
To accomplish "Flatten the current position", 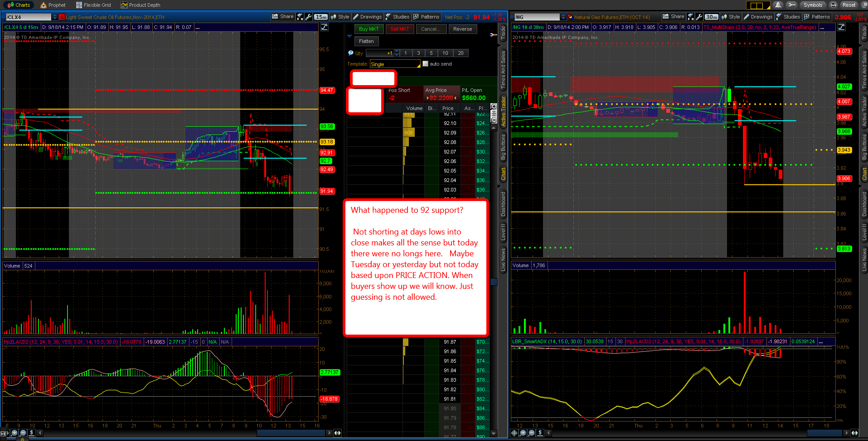I will (366, 41).
